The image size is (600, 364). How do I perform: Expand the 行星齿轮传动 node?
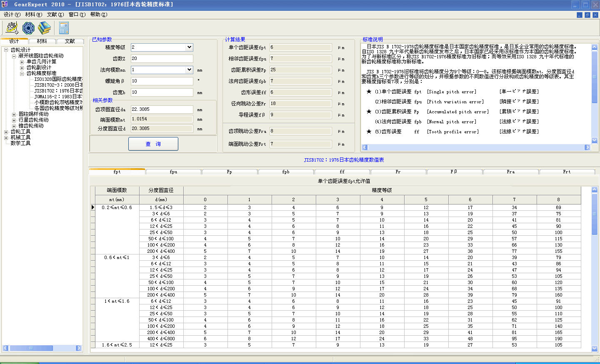point(14,120)
